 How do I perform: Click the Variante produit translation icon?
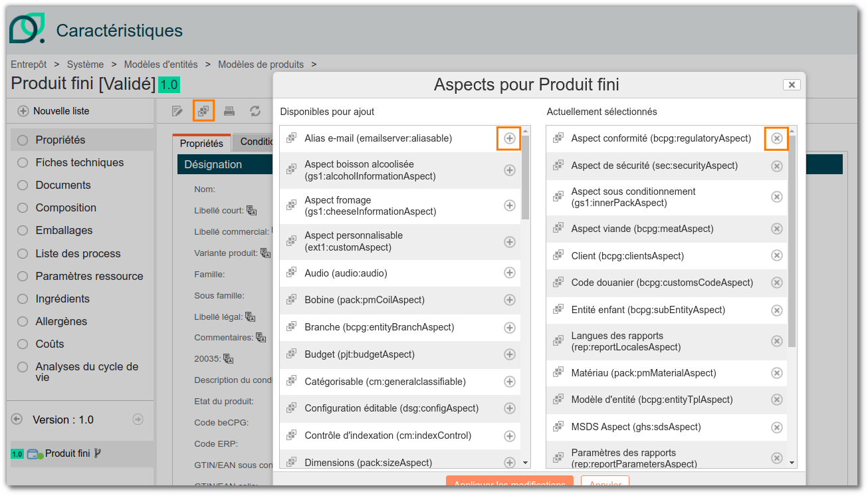coord(265,253)
